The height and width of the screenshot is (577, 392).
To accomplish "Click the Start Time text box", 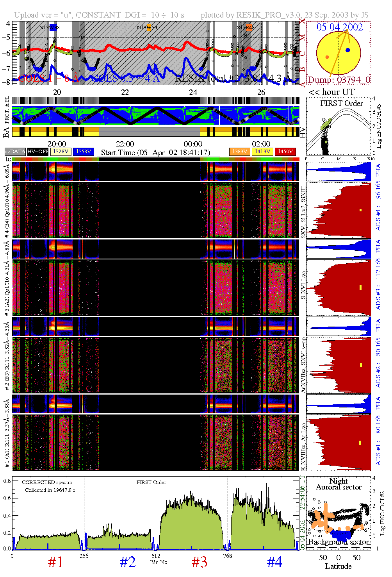I will tap(158, 152).
